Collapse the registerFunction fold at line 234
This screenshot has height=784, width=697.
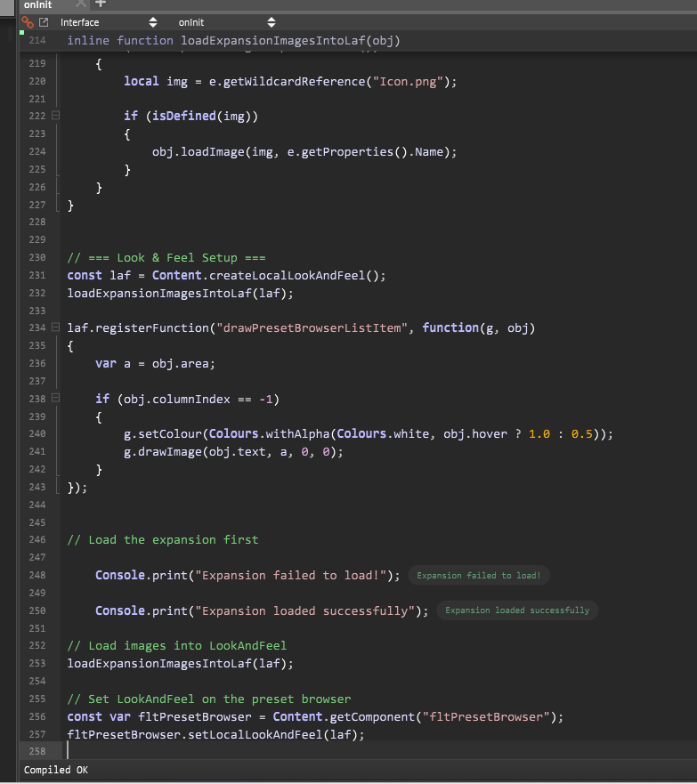pos(56,328)
